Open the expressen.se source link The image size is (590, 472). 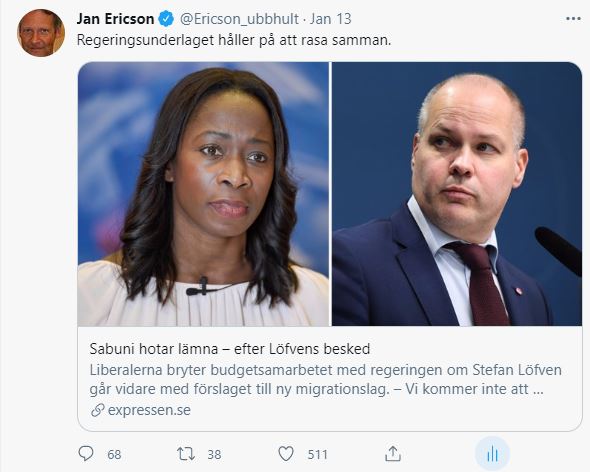149,410
